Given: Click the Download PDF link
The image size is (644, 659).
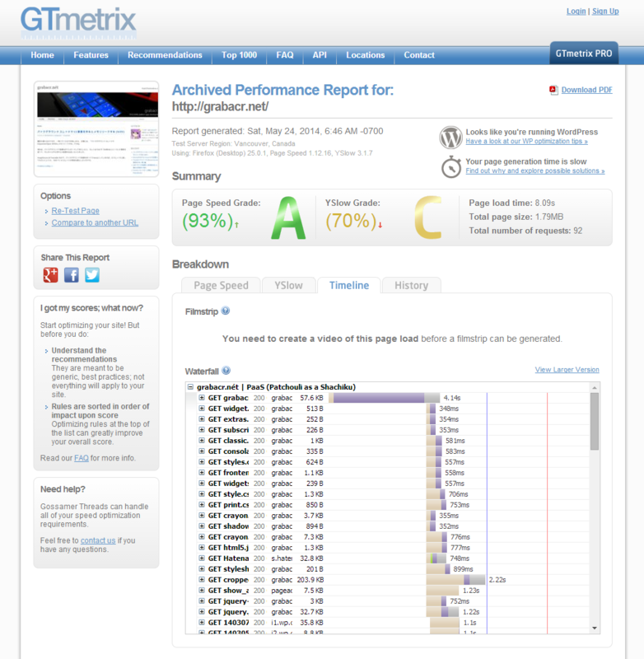Looking at the screenshot, I should tap(587, 90).
